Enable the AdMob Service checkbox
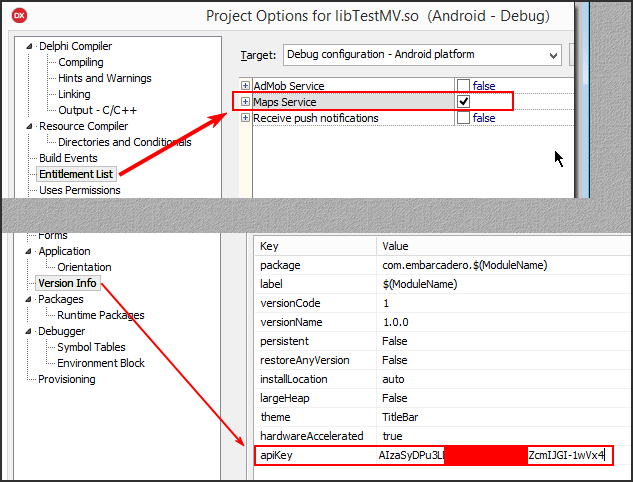The image size is (633, 482). [463, 86]
